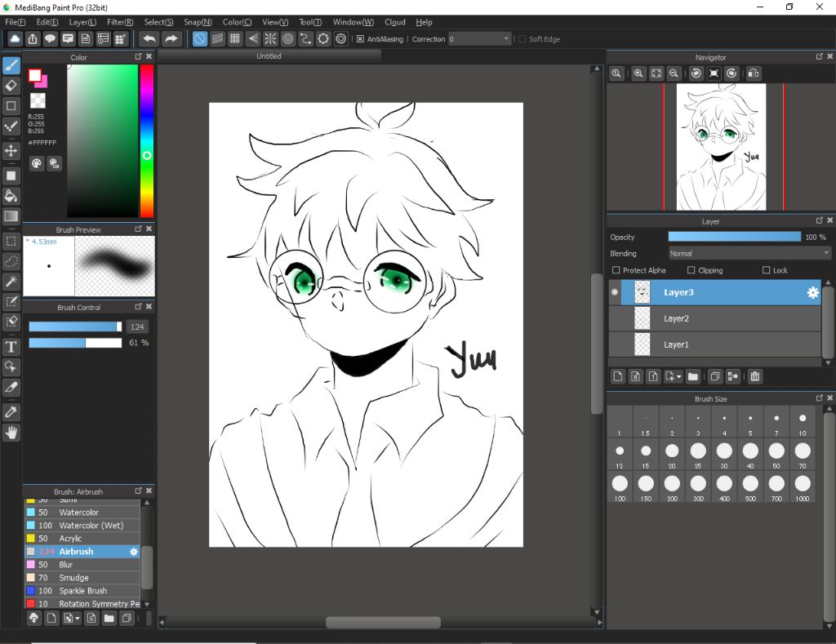Select the Eyedropper tool
The width and height of the screenshot is (836, 644).
pos(11,411)
